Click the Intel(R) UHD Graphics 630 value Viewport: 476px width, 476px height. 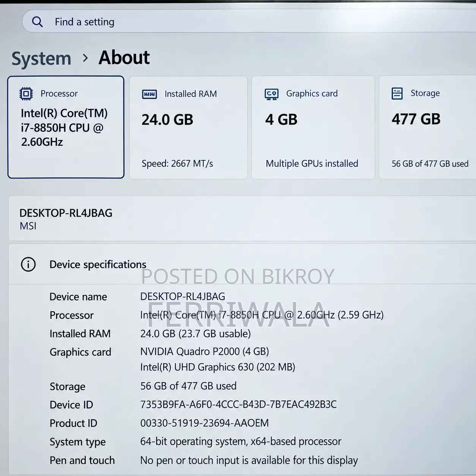coord(218,367)
